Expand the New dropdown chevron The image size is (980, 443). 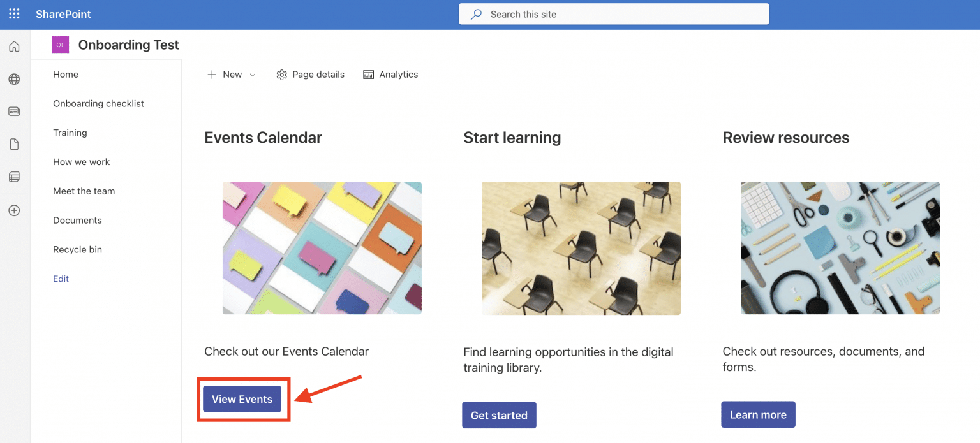[x=253, y=75]
